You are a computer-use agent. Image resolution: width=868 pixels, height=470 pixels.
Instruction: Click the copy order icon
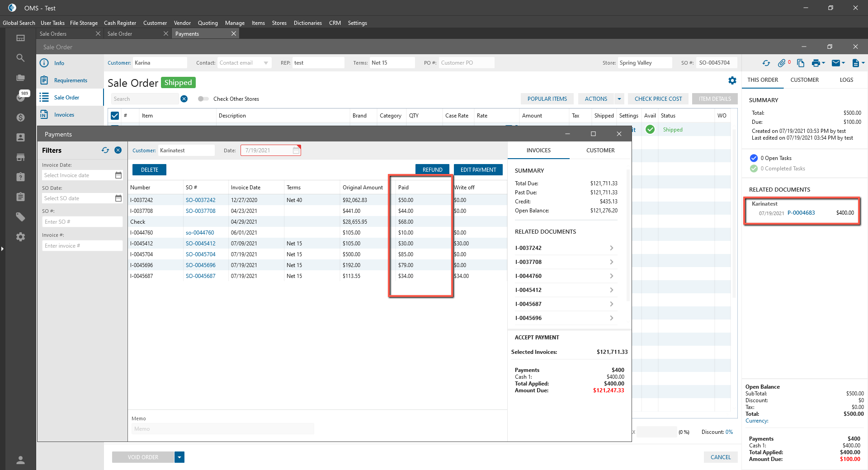[800, 63]
